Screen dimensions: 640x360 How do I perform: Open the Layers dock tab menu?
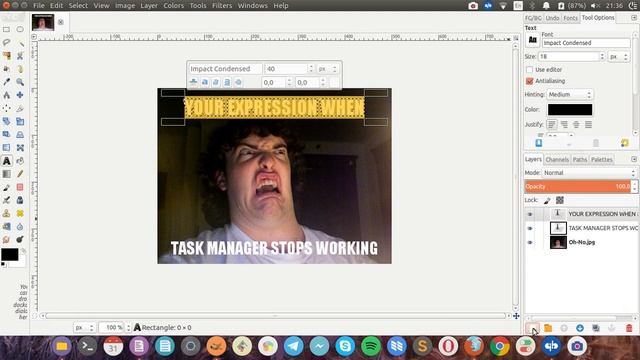click(x=634, y=159)
